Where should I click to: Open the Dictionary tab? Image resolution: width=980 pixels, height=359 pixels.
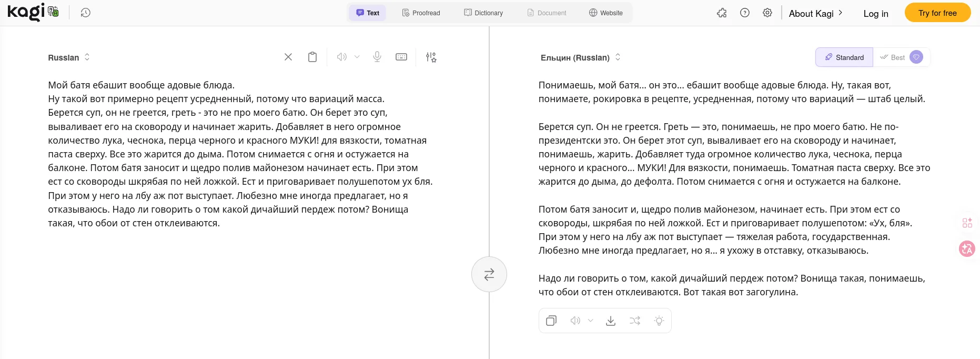click(x=483, y=13)
